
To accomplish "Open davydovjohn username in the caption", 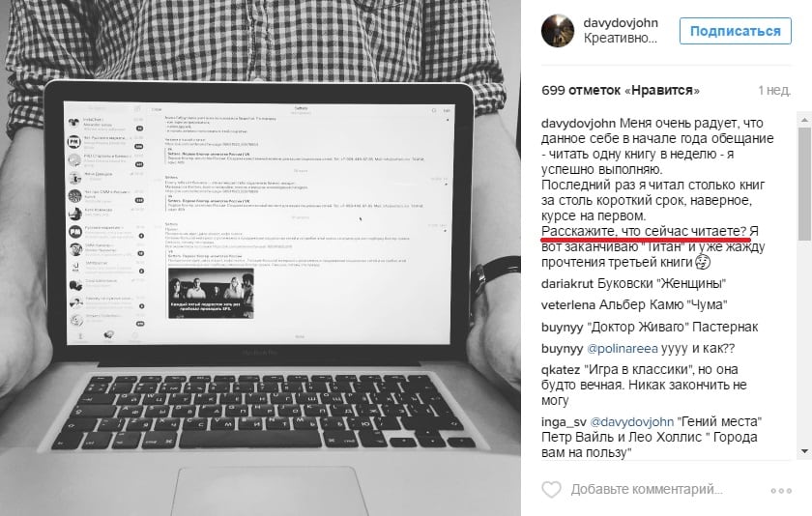I will [578, 123].
